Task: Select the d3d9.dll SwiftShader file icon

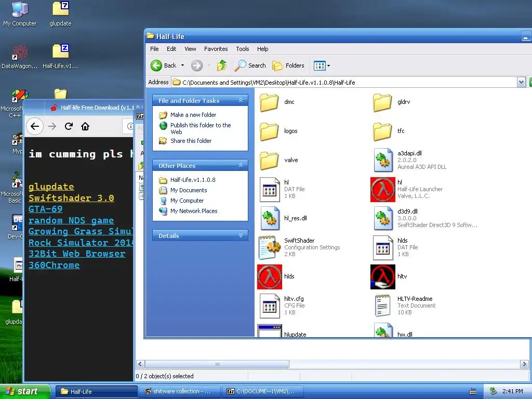Action: click(383, 219)
